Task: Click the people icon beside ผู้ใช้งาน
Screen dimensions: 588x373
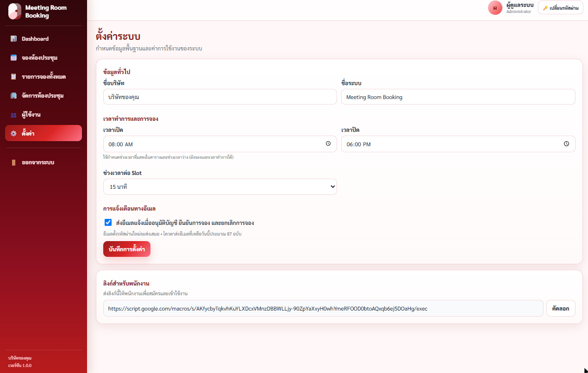Action: pos(13,115)
